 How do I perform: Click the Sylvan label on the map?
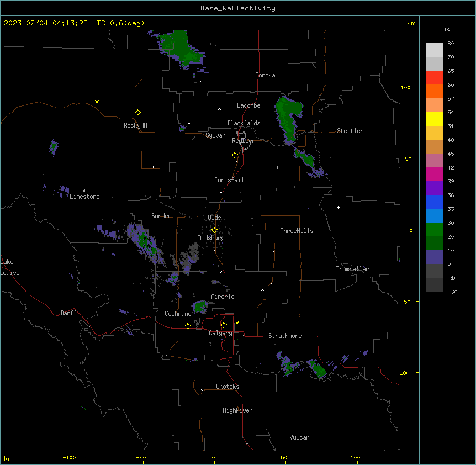pos(215,135)
